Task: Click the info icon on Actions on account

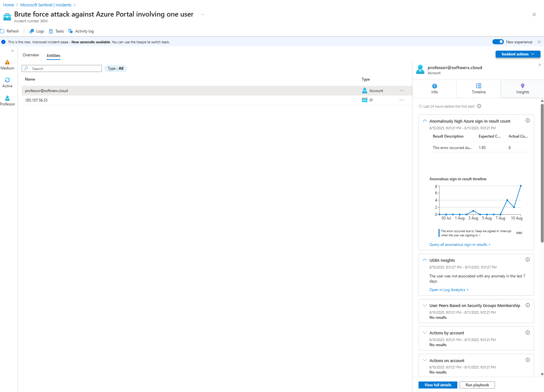Action: pyautogui.click(x=528, y=360)
